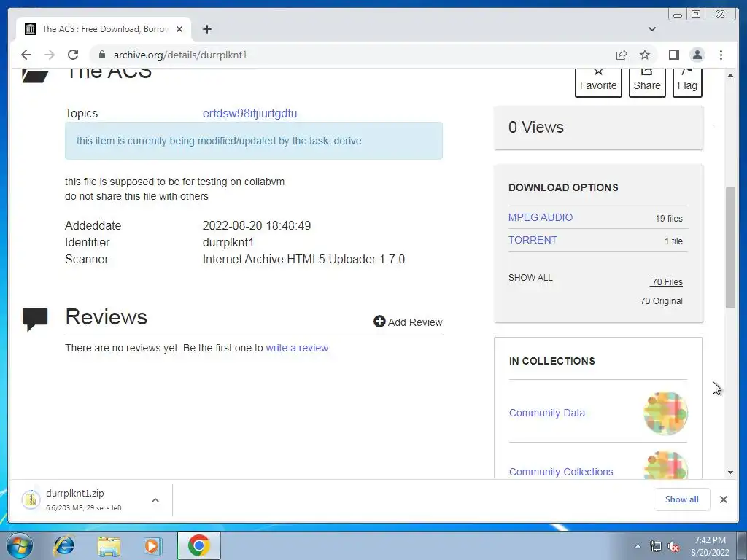This screenshot has height=560, width=747.
Task: Click the padlock site info icon
Action: tap(101, 55)
